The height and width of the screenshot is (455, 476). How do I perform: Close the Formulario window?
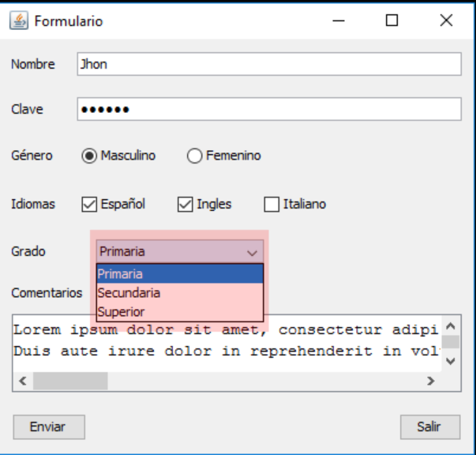pyautogui.click(x=446, y=21)
